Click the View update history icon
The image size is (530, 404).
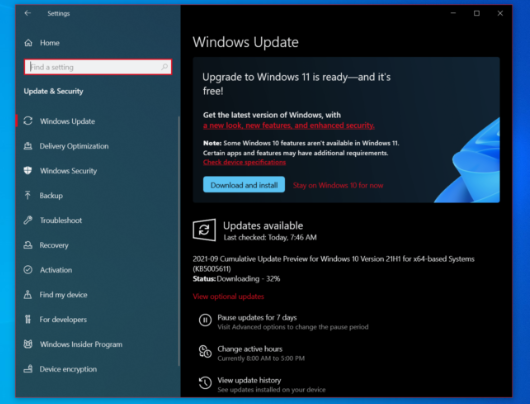point(205,383)
